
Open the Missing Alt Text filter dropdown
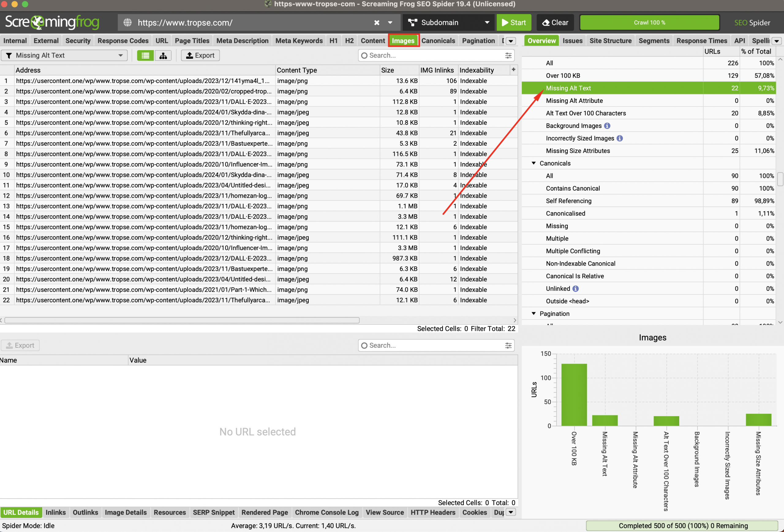(64, 55)
